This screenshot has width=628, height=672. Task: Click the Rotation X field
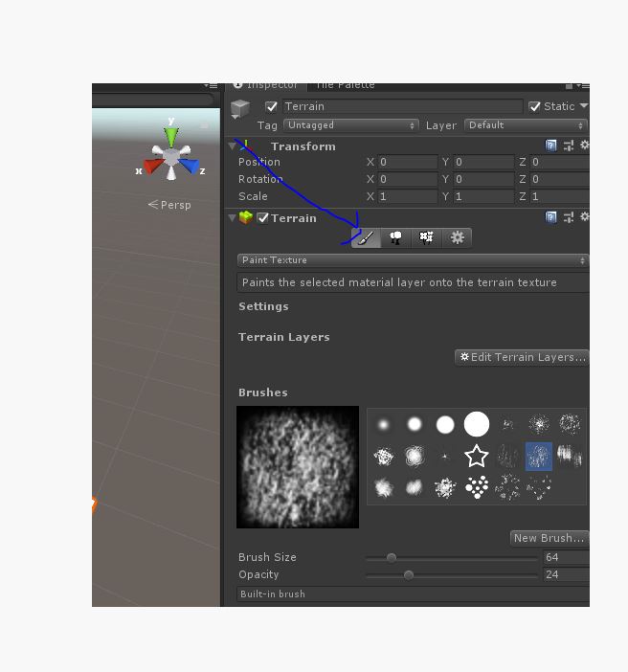tap(407, 179)
